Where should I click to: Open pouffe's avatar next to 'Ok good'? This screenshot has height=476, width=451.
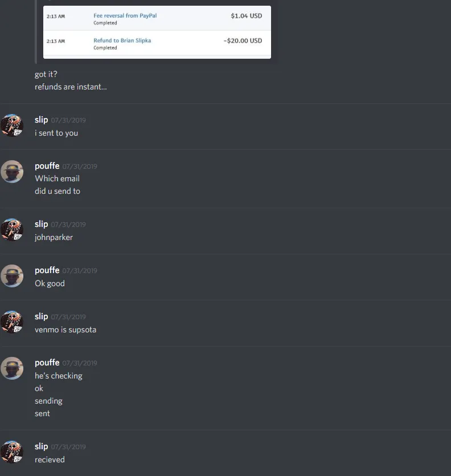pos(12,276)
